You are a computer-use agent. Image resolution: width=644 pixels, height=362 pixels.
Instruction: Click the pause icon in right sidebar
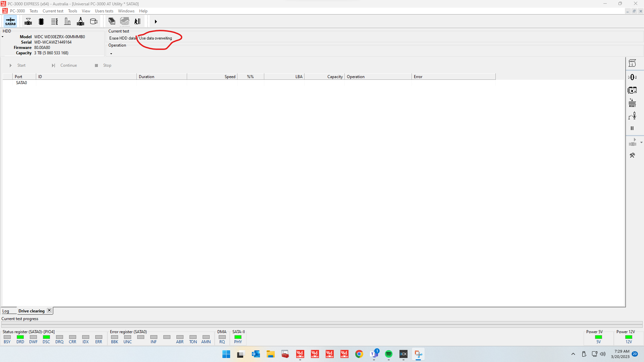(x=632, y=128)
